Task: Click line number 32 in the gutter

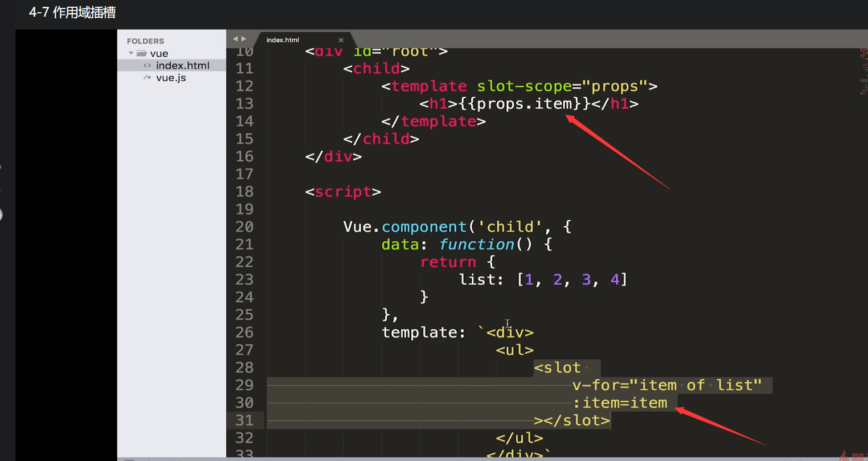Action: (245, 438)
